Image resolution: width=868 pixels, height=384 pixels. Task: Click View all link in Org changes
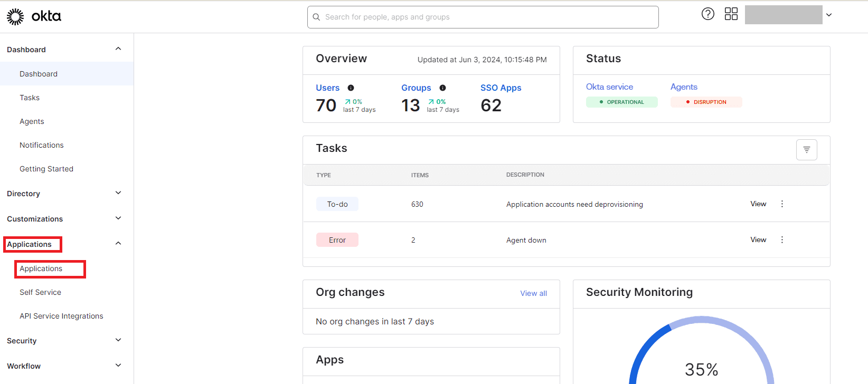pos(533,293)
